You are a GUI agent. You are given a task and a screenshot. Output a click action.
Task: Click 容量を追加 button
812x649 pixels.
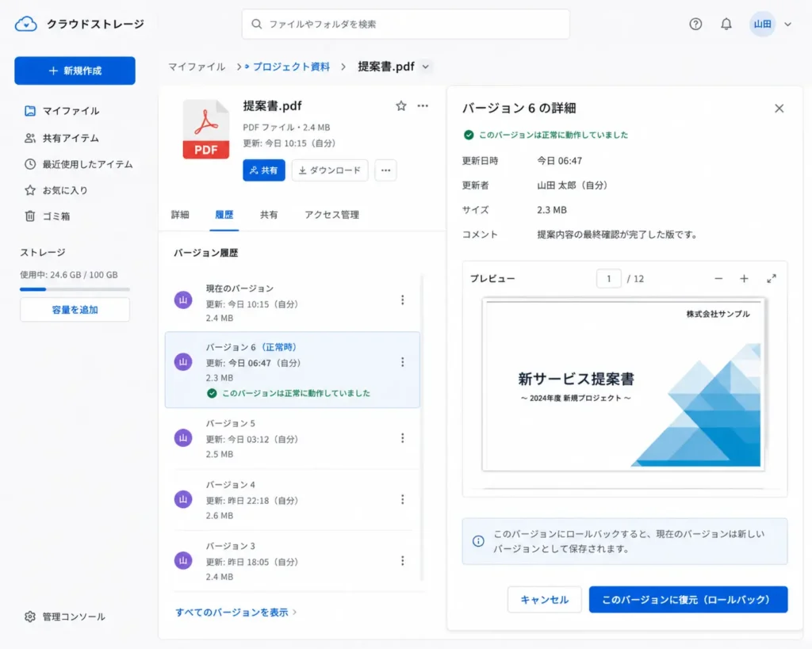tap(75, 310)
